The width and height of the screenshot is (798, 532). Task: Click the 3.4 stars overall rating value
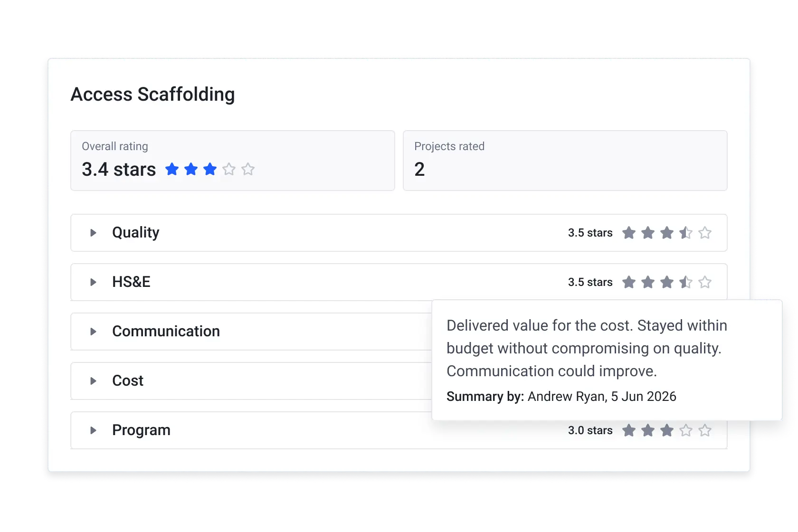119,169
